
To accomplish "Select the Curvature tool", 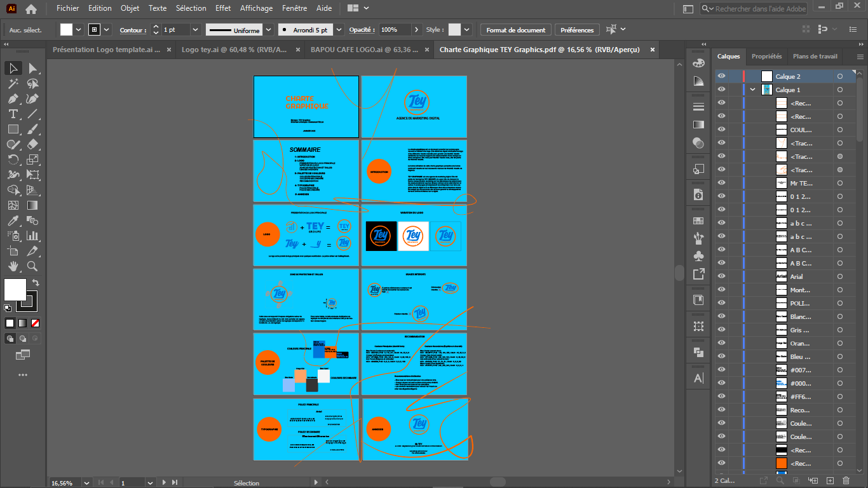I will (32, 98).
